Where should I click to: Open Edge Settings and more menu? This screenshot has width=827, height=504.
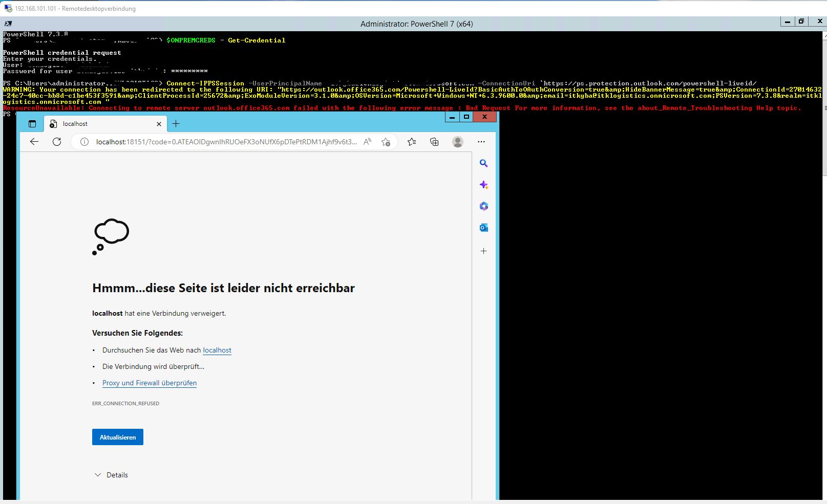[x=481, y=142]
